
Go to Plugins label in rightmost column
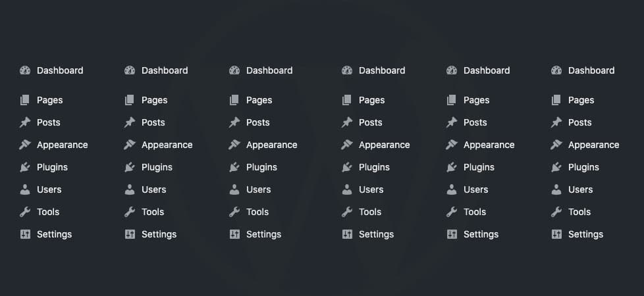[583, 167]
